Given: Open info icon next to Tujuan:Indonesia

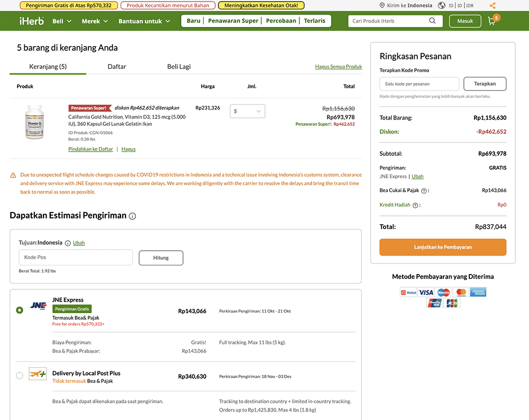Looking at the screenshot, I should (x=68, y=243).
